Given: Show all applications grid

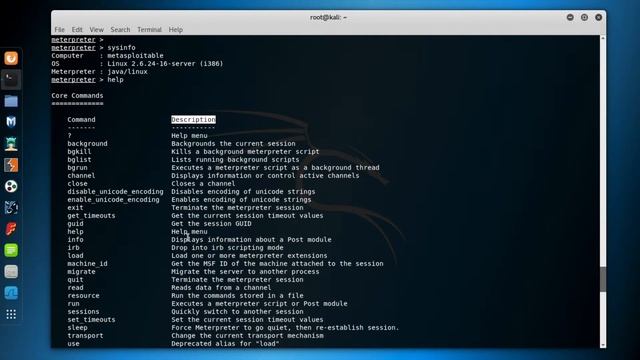Looking at the screenshot, I should 11,314.
